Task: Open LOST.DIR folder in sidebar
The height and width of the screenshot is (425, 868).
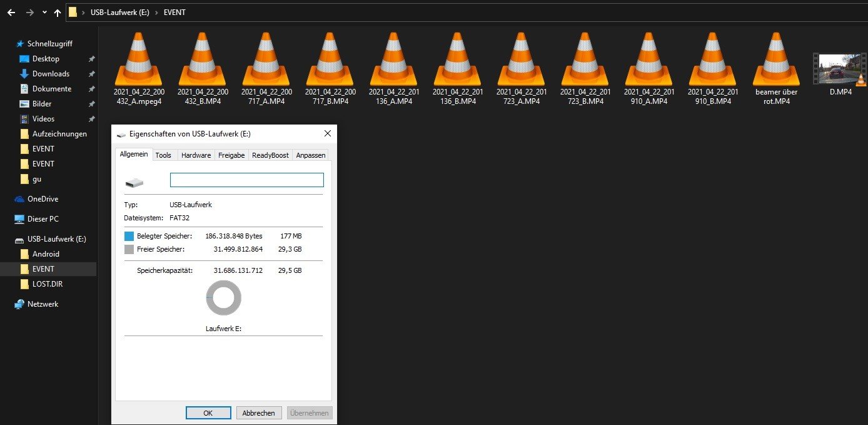Action: pyautogui.click(x=48, y=284)
